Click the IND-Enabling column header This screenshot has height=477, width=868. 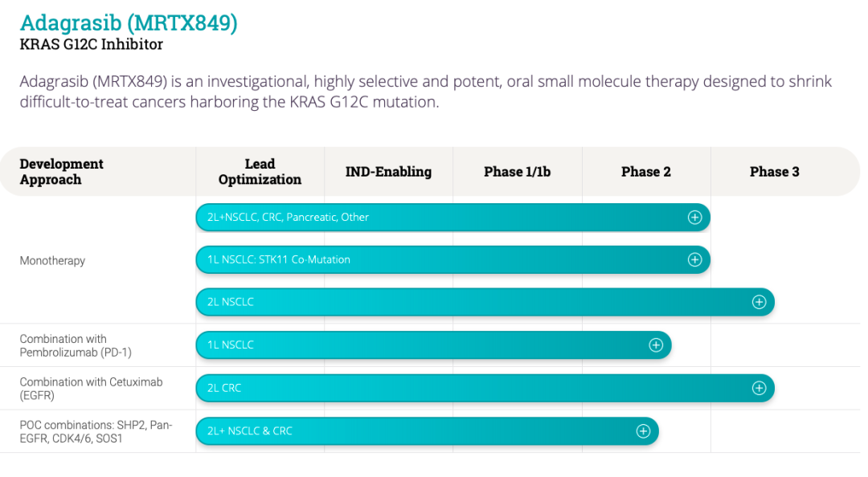[389, 172]
